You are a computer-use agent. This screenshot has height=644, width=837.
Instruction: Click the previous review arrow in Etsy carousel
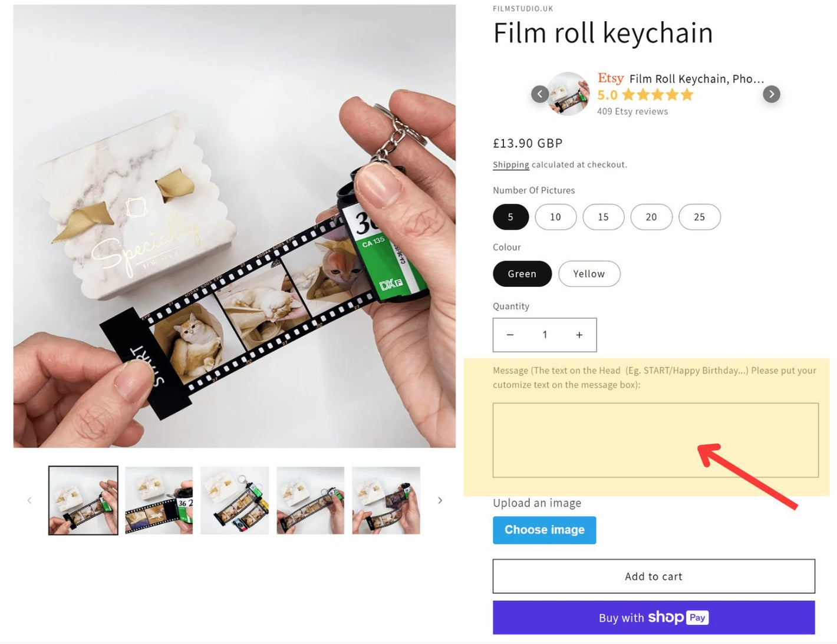(540, 94)
